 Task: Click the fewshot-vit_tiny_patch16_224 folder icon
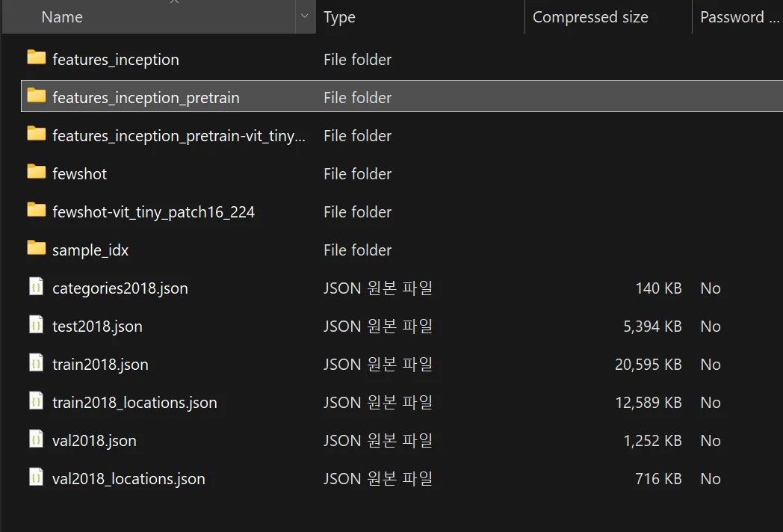coord(36,211)
